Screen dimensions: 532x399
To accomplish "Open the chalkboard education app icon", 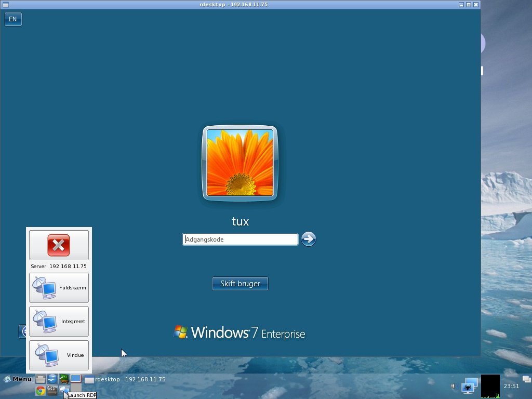I will 64,379.
